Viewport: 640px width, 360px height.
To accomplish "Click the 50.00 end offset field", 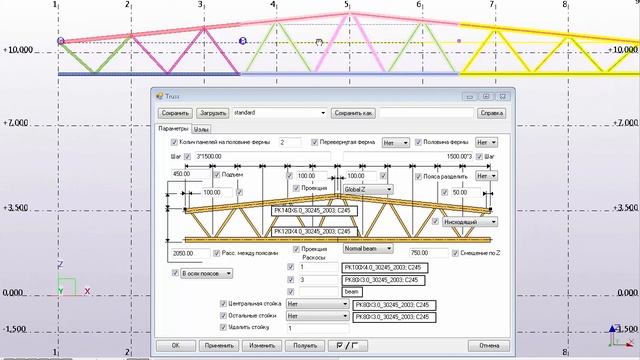I will pos(466,192).
